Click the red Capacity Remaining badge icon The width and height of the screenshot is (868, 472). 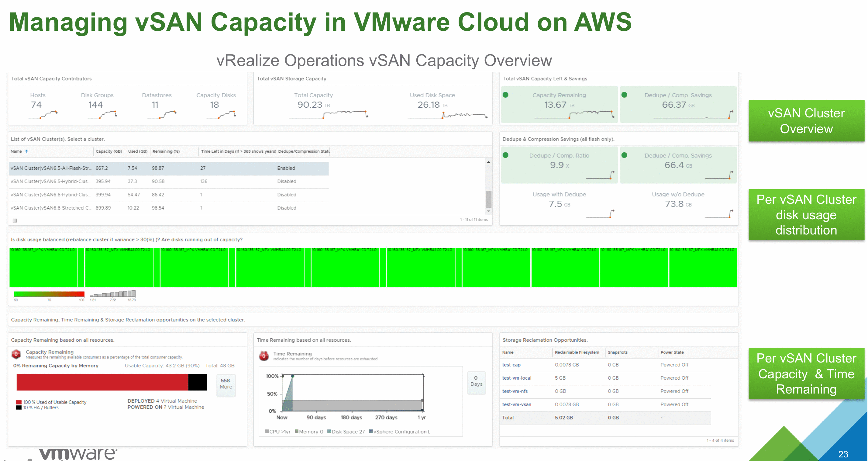16,354
